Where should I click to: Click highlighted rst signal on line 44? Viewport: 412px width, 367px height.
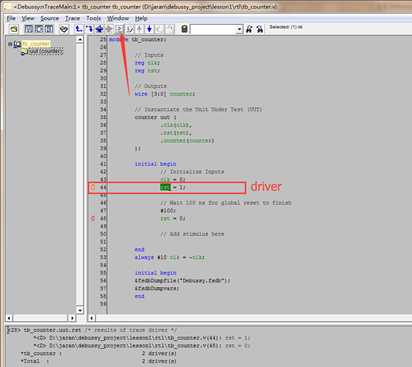165,187
